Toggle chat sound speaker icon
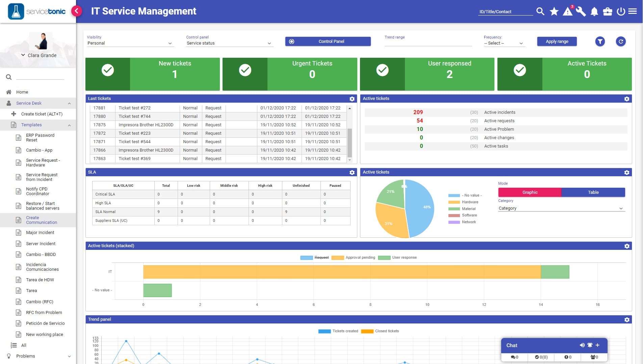The width and height of the screenshot is (643, 364). pyautogui.click(x=582, y=345)
